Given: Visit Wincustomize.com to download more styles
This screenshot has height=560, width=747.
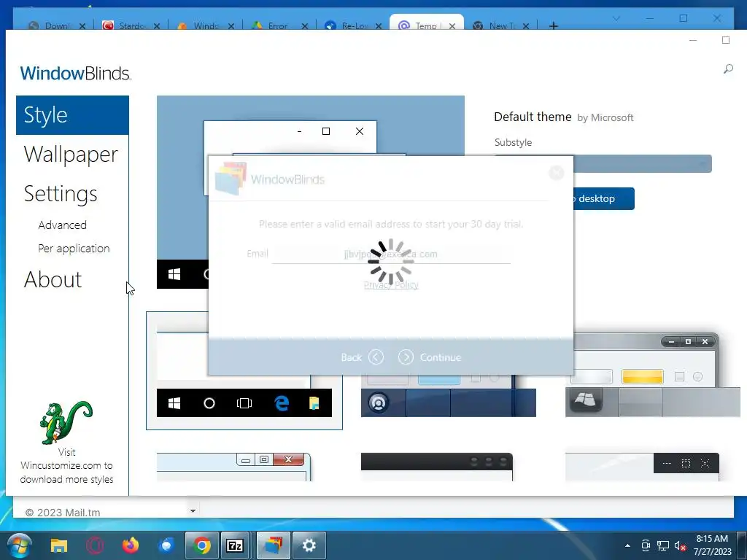Looking at the screenshot, I should point(66,466).
